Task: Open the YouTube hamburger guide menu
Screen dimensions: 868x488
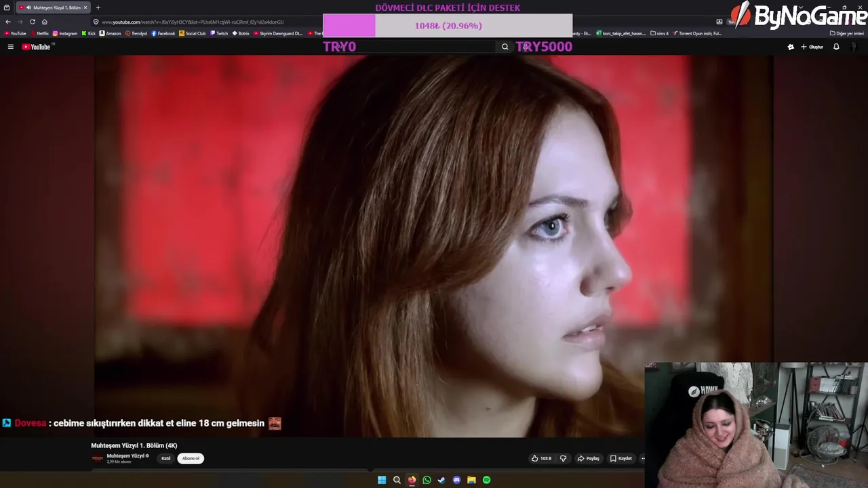Action: [x=11, y=47]
